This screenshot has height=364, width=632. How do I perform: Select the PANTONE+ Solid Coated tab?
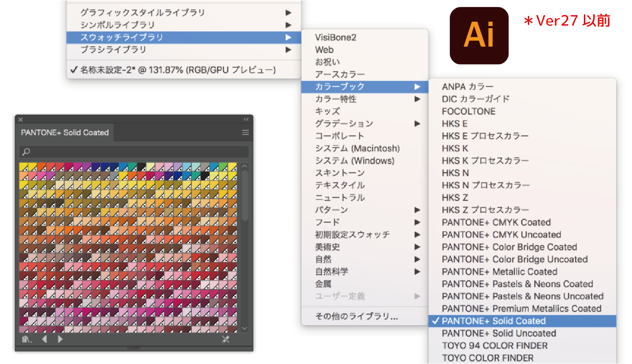[x=65, y=133]
